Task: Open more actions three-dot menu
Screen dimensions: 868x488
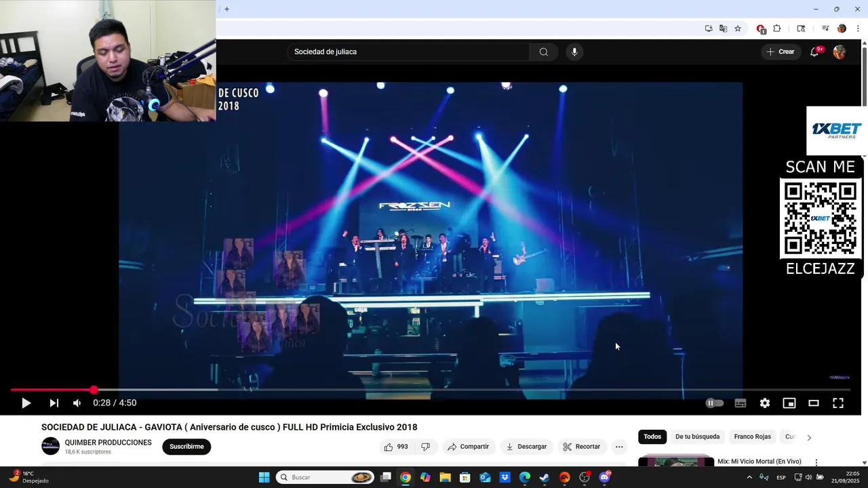Action: tap(619, 447)
